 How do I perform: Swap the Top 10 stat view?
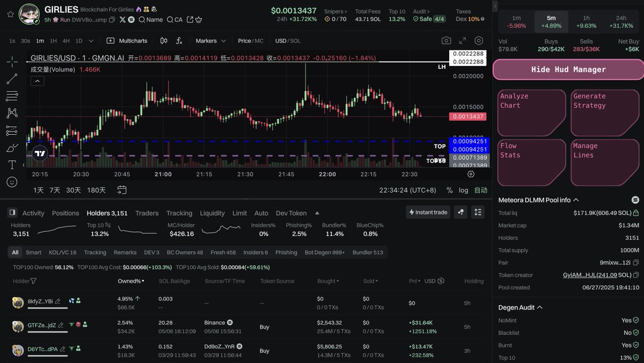[107, 225]
